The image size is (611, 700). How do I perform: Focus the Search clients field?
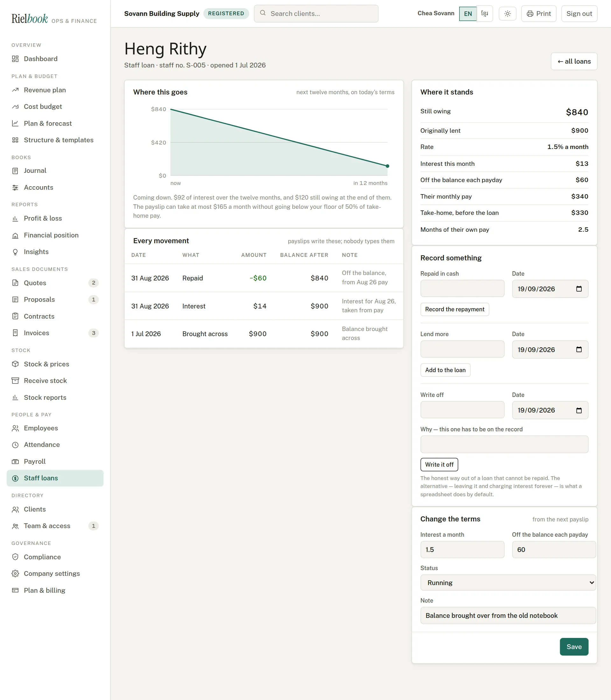(316, 14)
